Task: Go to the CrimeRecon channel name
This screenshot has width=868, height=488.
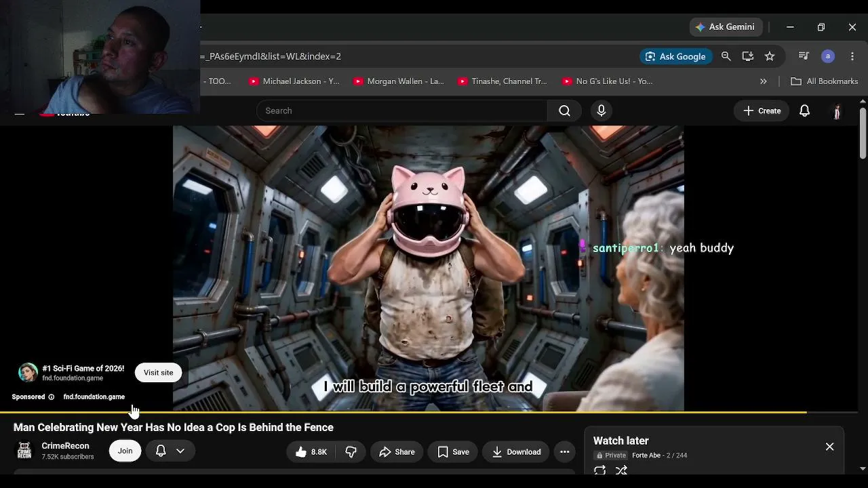Action: click(65, 446)
